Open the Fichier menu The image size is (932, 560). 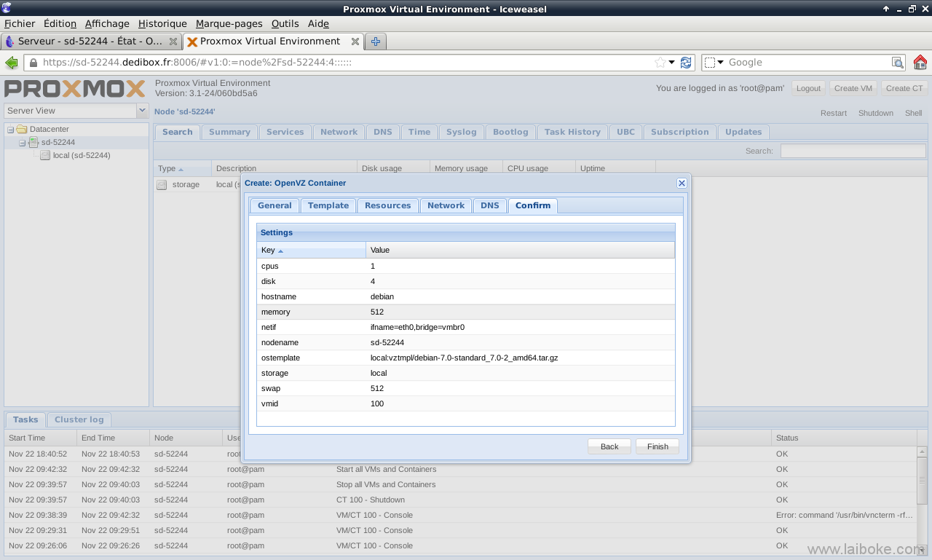(x=20, y=23)
